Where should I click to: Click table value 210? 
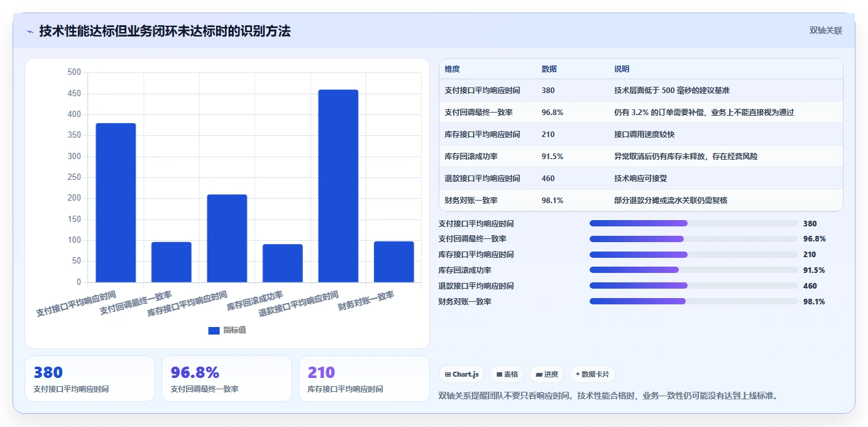548,135
